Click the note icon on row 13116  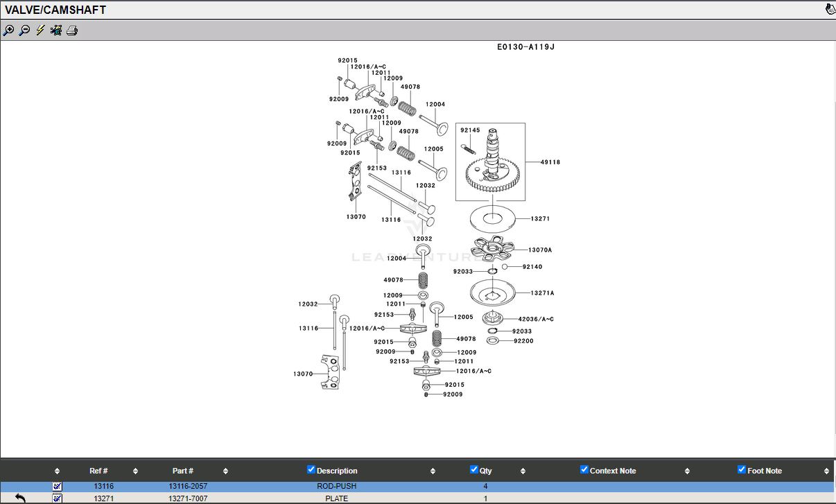(x=58, y=487)
